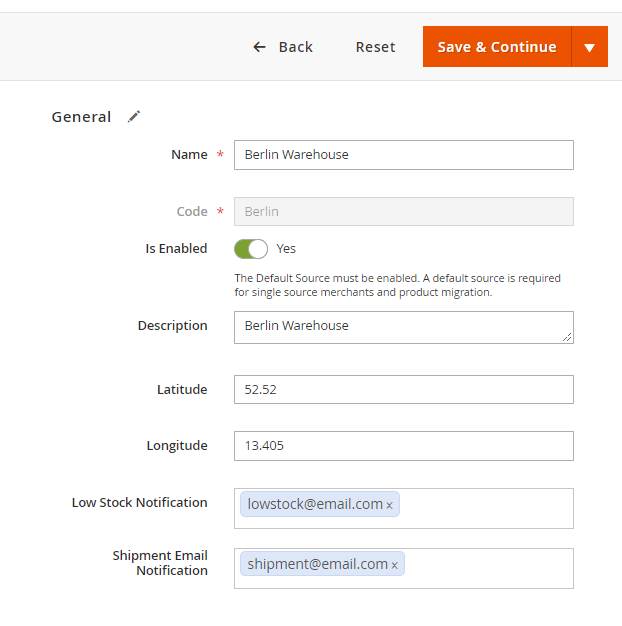Select the shipment@email.com chip text
The image size is (622, 626).
tap(317, 565)
